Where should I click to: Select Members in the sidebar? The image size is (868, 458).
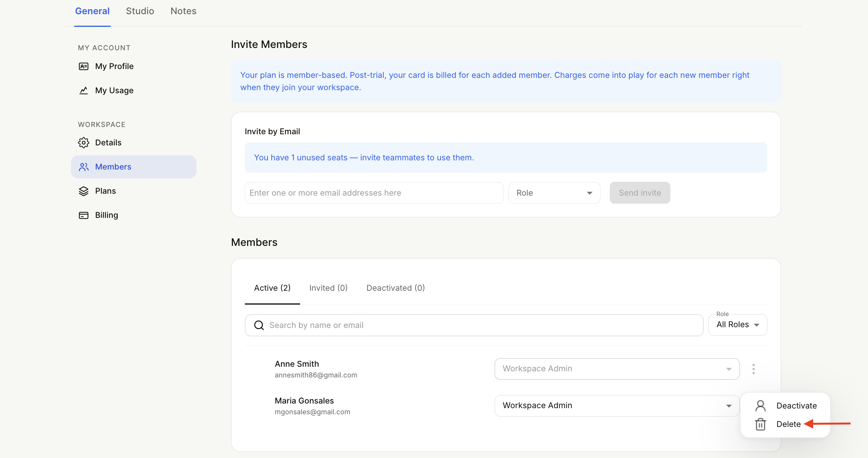pyautogui.click(x=134, y=167)
